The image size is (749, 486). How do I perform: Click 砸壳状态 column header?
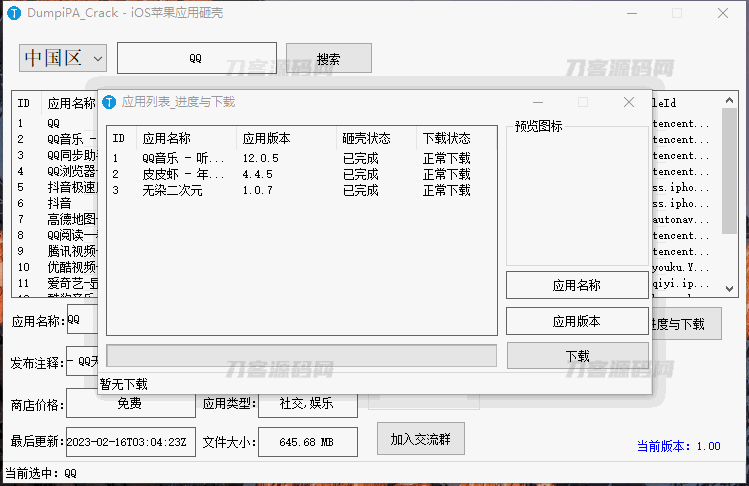[x=366, y=138]
